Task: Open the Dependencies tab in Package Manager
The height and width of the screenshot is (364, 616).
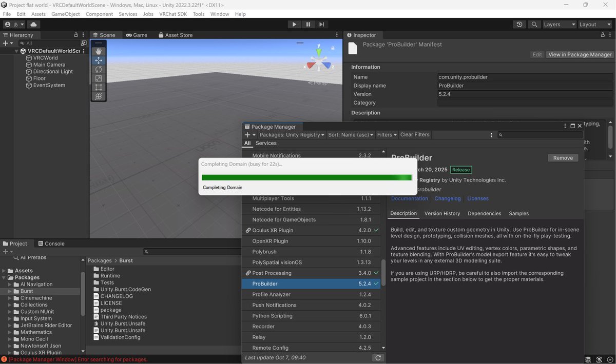Action: tap(484, 213)
